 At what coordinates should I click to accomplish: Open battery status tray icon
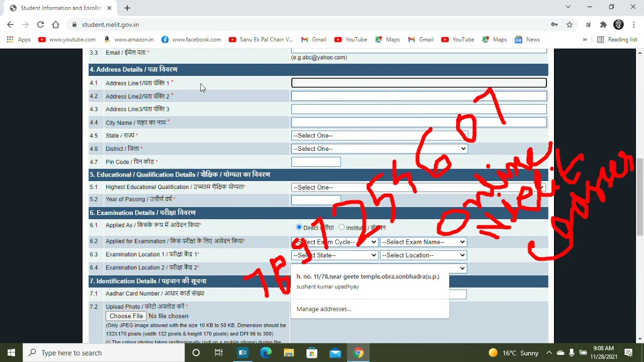[x=583, y=353]
